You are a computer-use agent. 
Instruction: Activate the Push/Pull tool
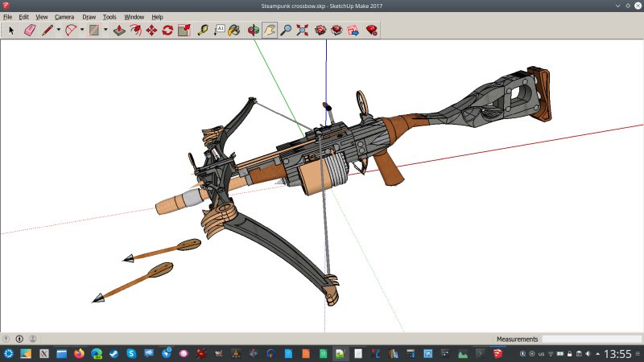pyautogui.click(x=118, y=31)
